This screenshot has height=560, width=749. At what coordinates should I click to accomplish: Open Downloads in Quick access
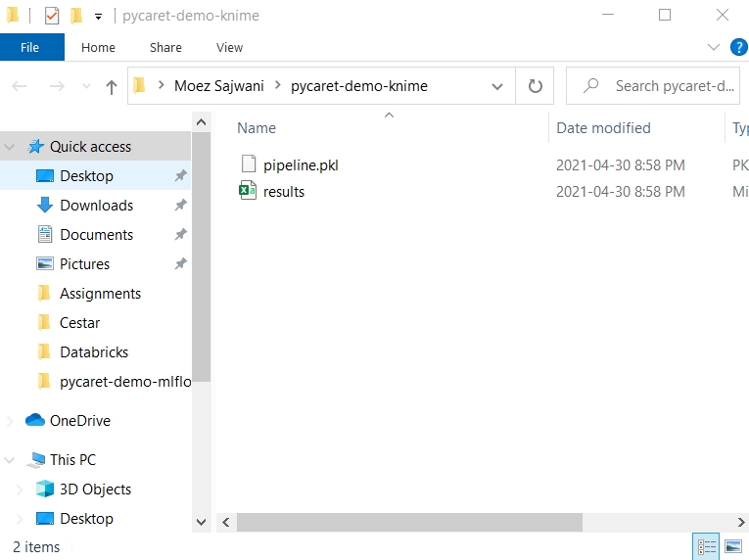tap(96, 206)
